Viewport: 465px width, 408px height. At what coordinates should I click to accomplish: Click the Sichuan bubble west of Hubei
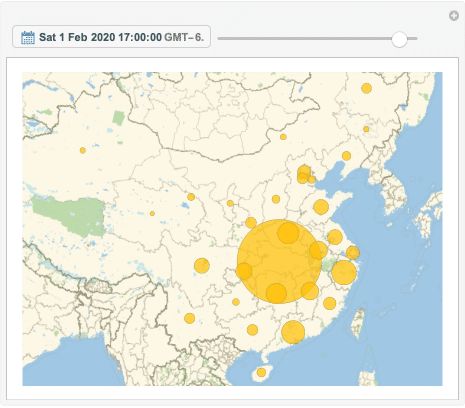point(202,266)
